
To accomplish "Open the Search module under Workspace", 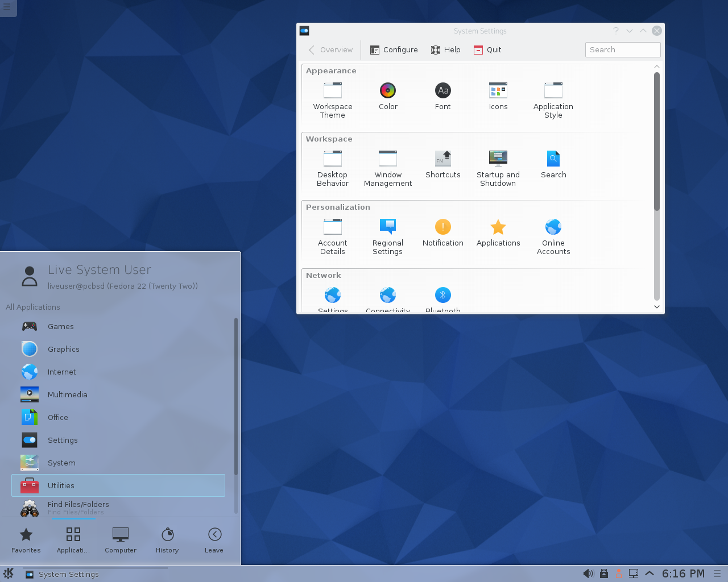I will (x=553, y=165).
